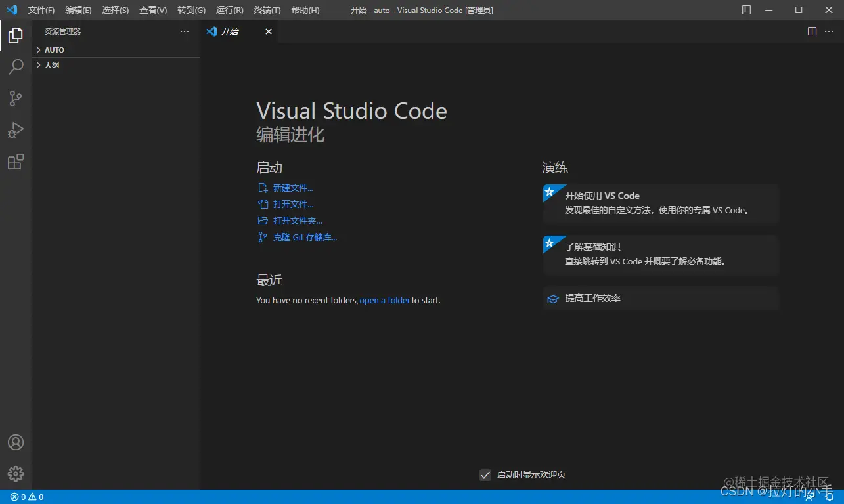Click the 打开文件夹... link
Screen dimensions: 844x504
point(298,220)
